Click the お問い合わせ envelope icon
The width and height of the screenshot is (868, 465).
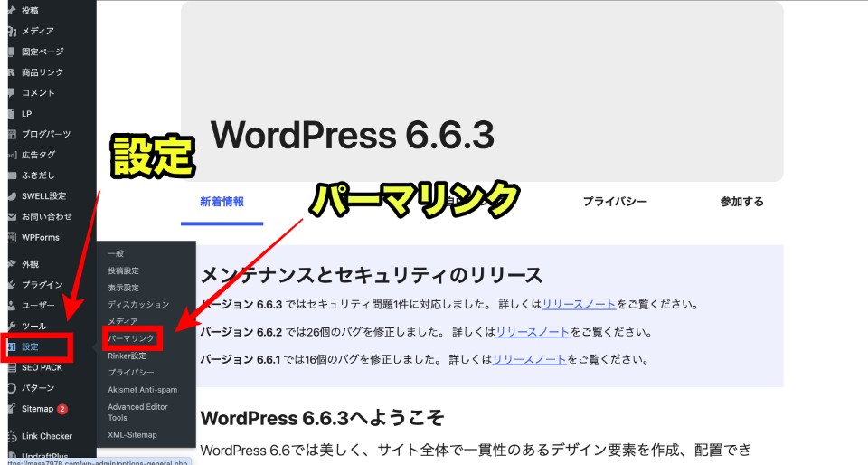pos(12,216)
